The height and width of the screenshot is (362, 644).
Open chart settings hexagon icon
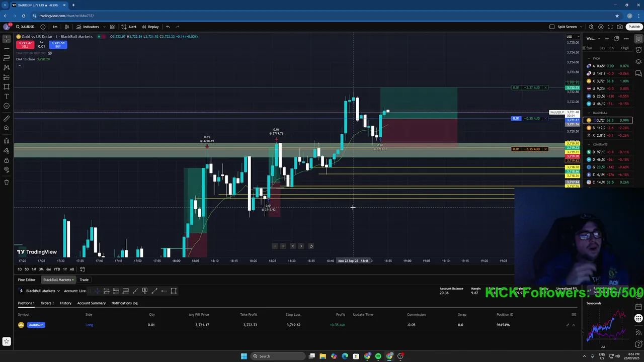601,27
